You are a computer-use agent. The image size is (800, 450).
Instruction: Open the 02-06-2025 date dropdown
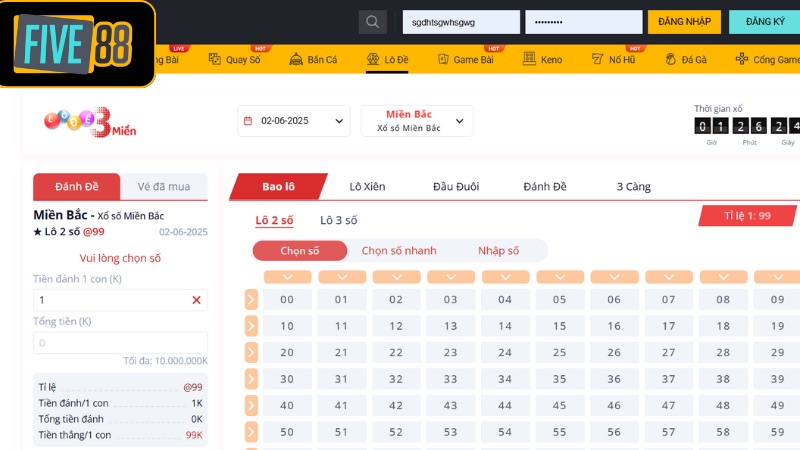click(x=294, y=121)
